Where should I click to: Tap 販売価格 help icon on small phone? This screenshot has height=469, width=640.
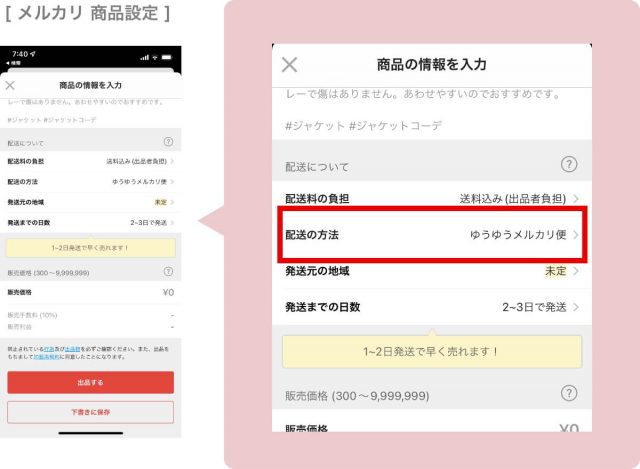coord(168,271)
